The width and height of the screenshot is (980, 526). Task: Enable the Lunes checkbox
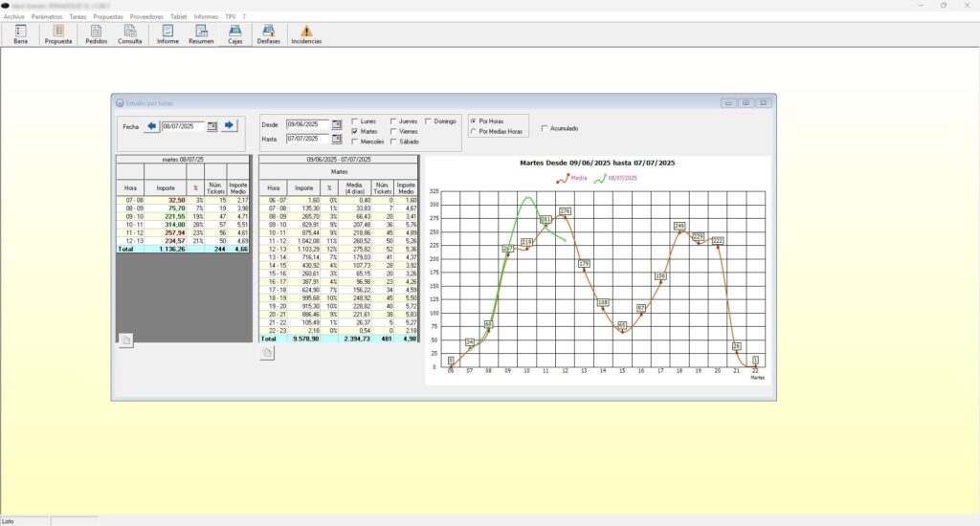[x=356, y=121]
